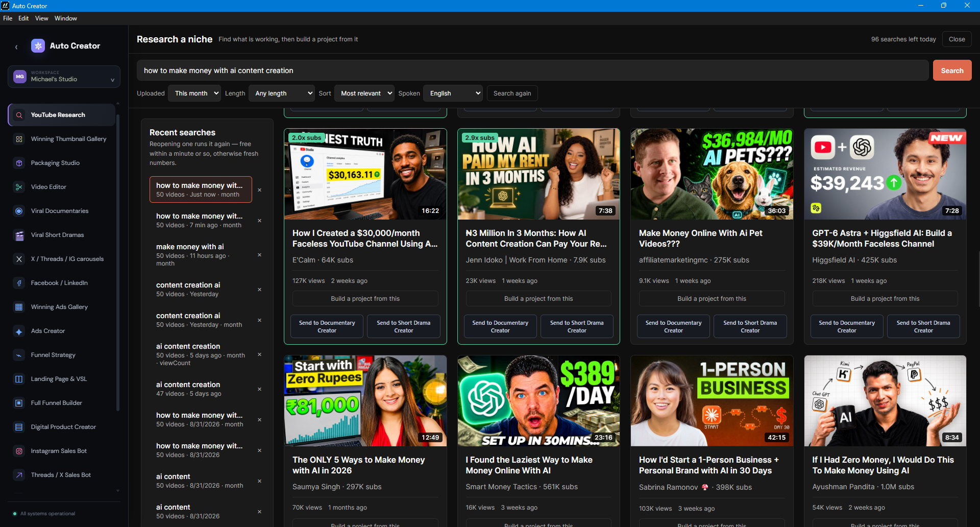The width and height of the screenshot is (980, 527).
Task: Open the $389/DAY video thumbnail
Action: click(538, 401)
